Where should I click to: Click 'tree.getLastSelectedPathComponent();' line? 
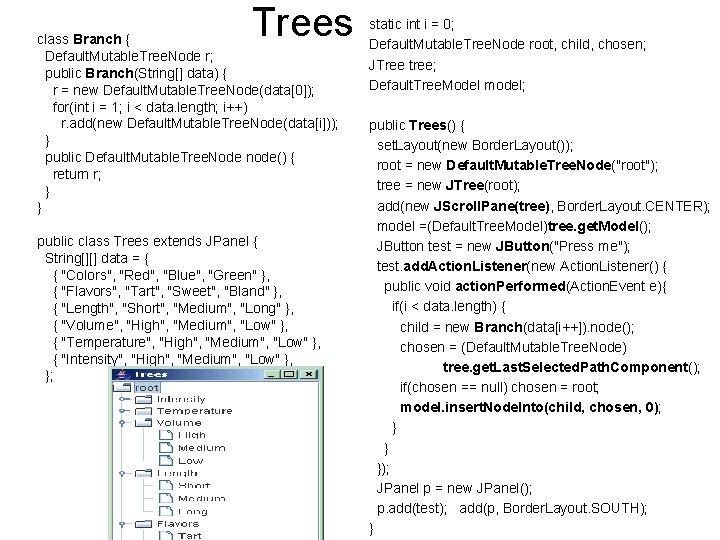tap(571, 367)
